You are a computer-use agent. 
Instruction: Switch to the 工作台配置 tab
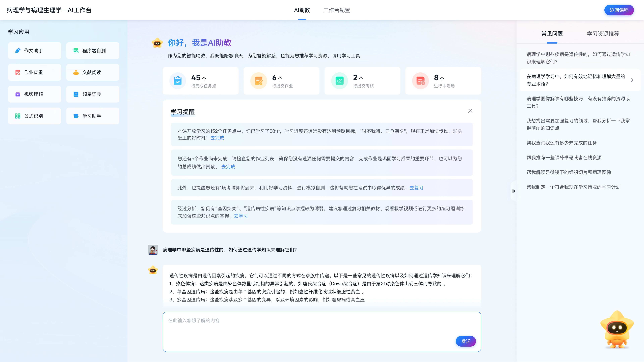click(336, 10)
